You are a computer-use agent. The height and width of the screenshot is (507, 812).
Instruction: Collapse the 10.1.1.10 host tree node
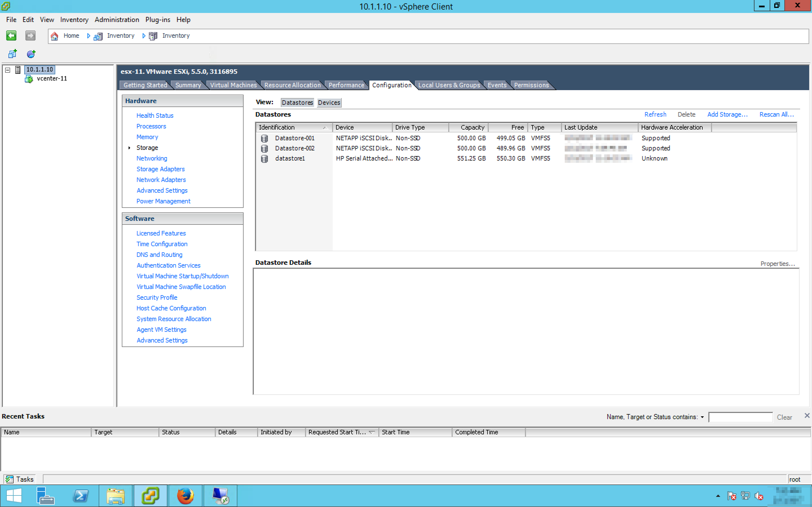tap(8, 70)
